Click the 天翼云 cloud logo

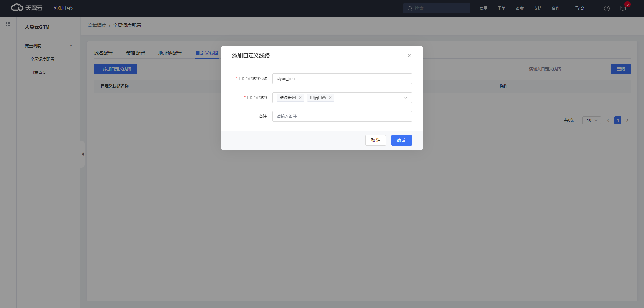[x=27, y=8]
